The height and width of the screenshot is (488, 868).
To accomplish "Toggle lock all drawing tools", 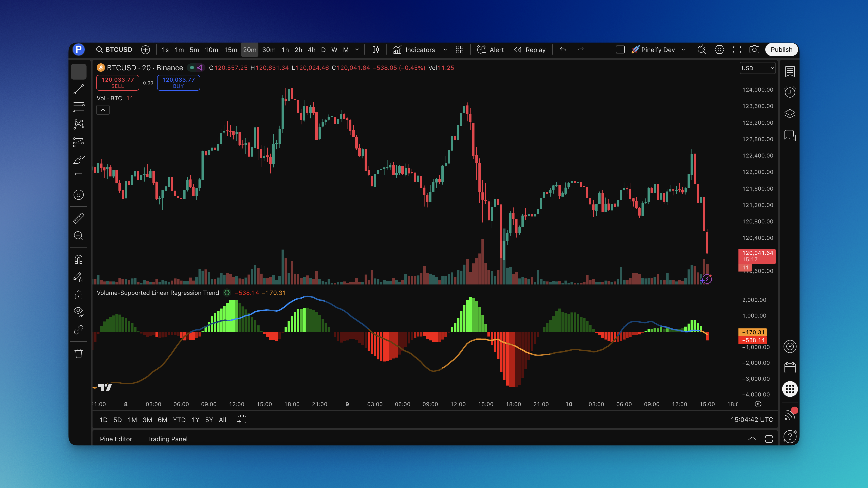I will 78,295.
